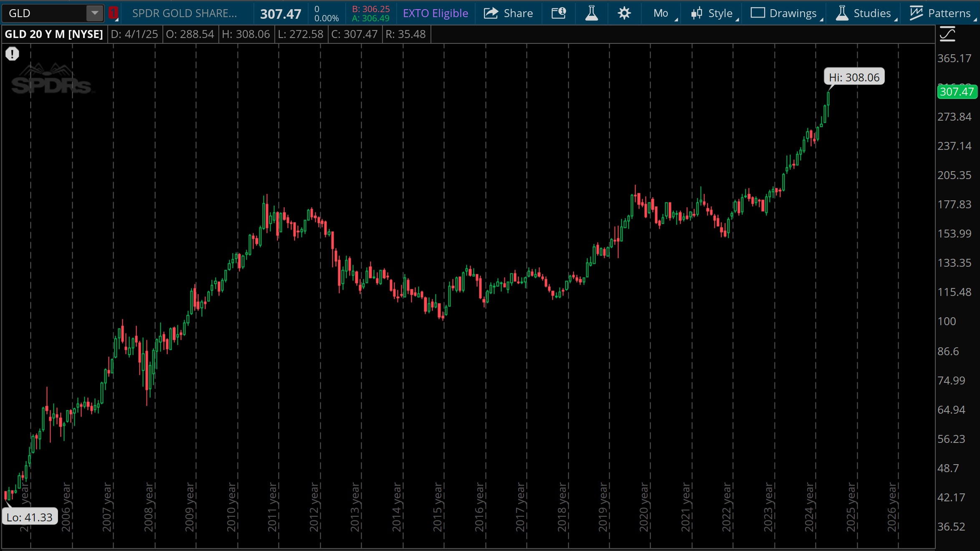Click the C: 307.47 close value
980x551 pixels.
[354, 34]
